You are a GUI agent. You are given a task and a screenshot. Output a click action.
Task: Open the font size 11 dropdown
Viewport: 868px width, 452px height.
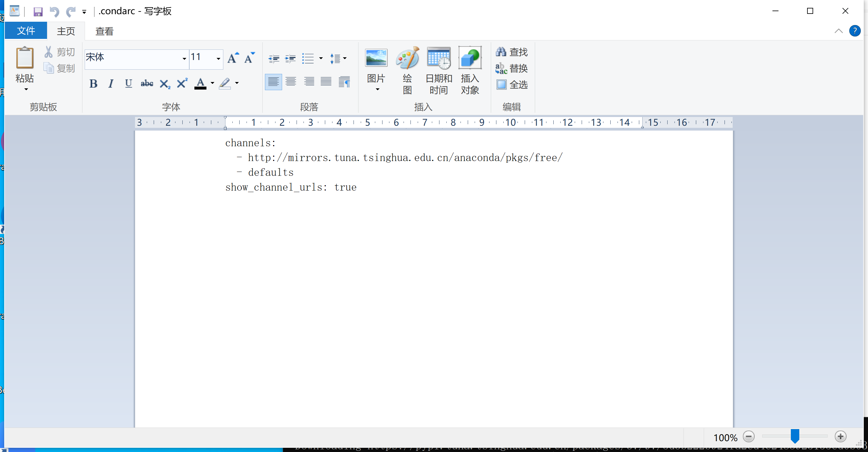point(218,59)
